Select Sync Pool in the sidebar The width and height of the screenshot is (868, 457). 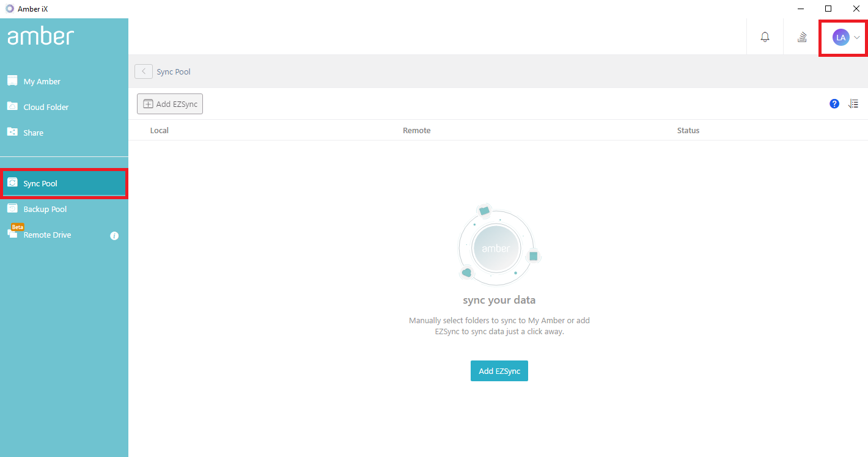[64, 183]
